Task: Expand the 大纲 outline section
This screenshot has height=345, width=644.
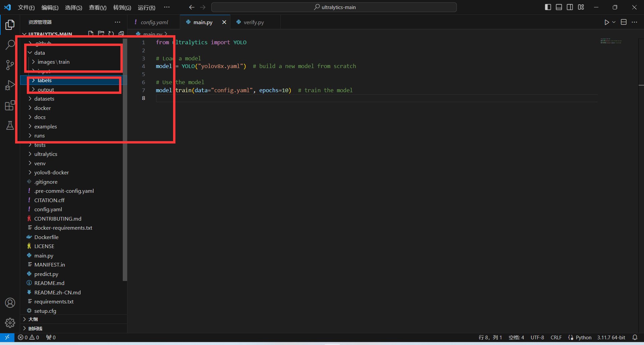Action: pos(74,319)
